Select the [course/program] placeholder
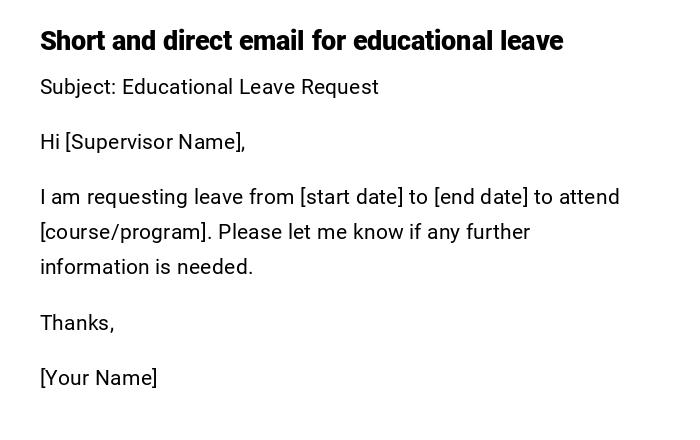 tap(126, 232)
